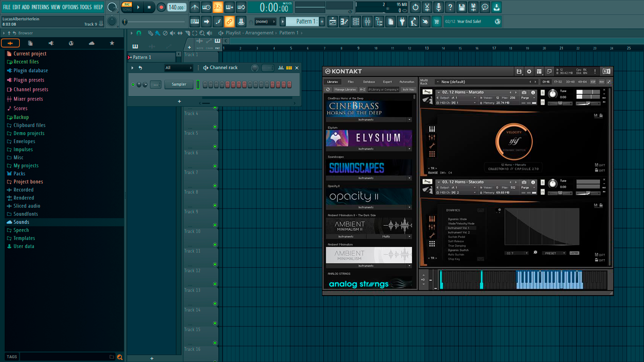Toggle the loop recording button in the top toolbar

pyautogui.click(x=240, y=8)
